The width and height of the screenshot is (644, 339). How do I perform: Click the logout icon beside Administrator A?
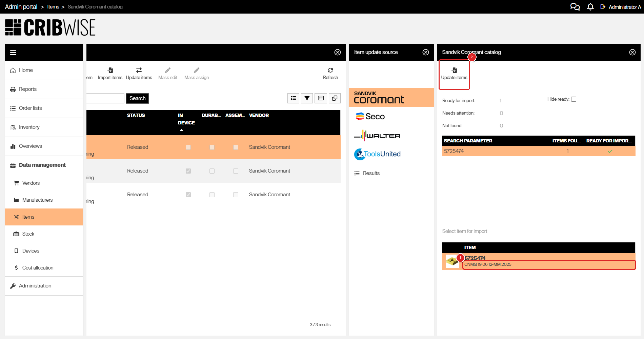[x=603, y=7]
